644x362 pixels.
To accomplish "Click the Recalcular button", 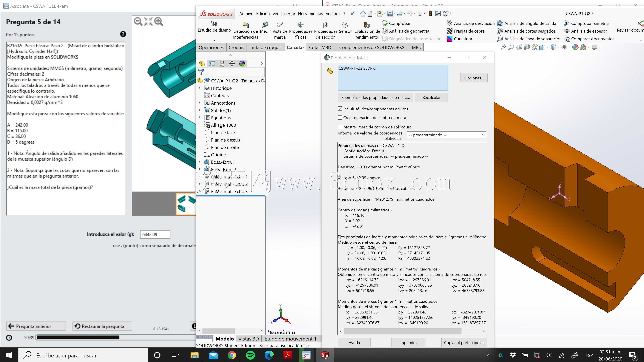I will point(431,98).
